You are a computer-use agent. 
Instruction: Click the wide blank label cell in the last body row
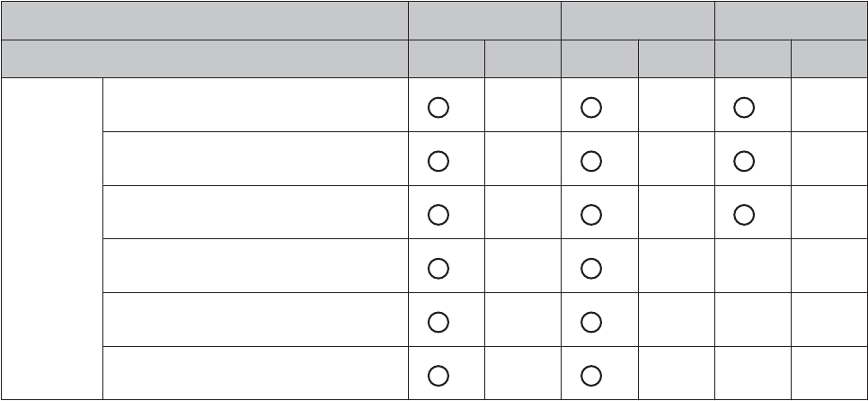coord(254,372)
